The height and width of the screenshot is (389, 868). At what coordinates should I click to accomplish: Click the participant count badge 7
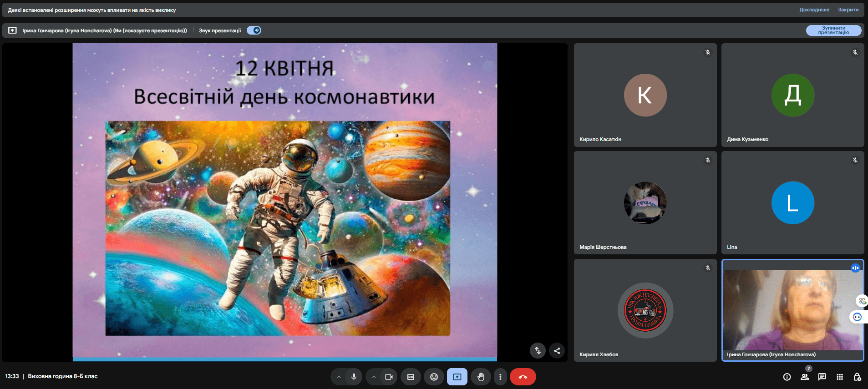pyautogui.click(x=808, y=369)
